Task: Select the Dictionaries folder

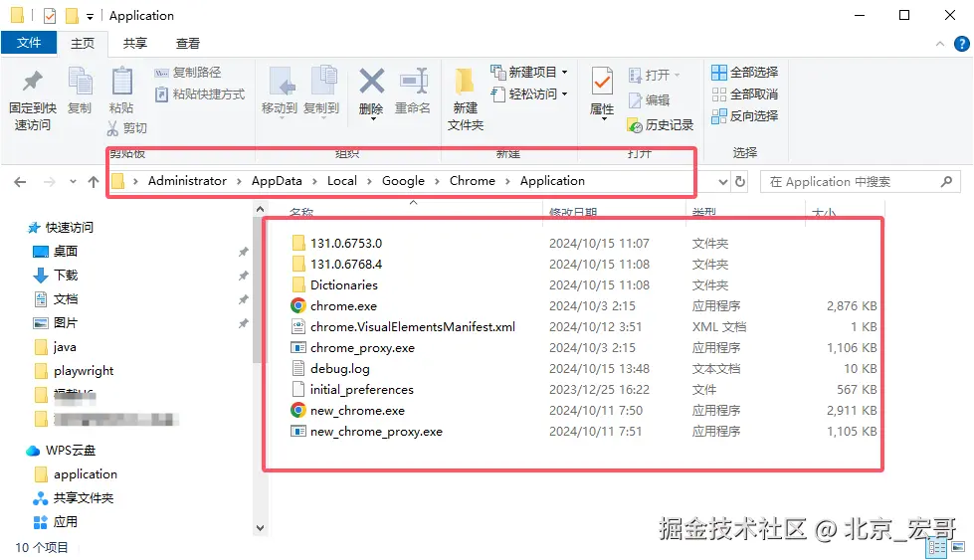Action: (334, 284)
